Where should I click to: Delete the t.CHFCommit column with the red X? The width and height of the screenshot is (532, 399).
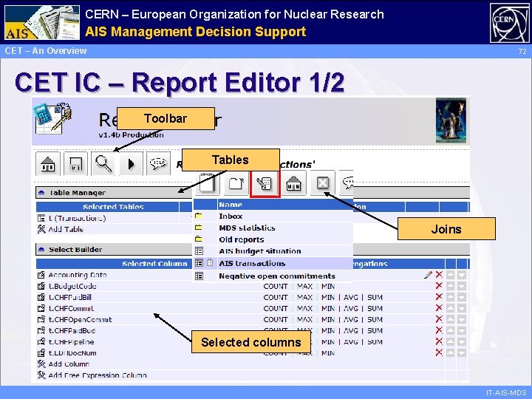(439, 307)
